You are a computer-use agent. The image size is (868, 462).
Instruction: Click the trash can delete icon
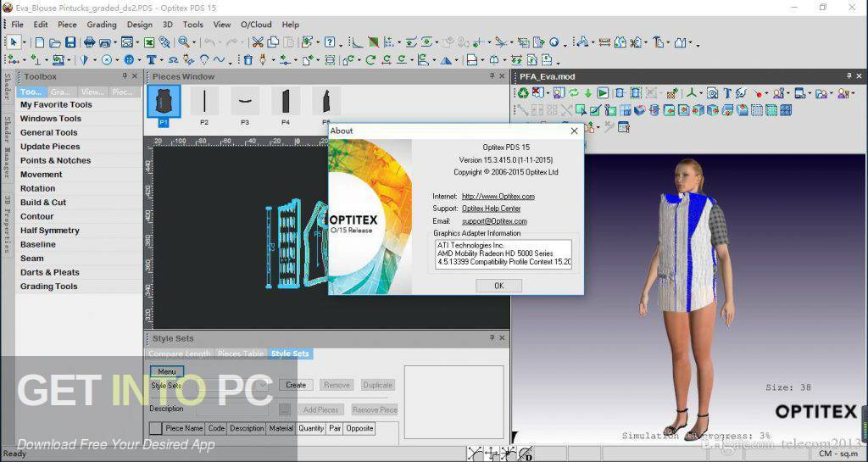point(248,59)
